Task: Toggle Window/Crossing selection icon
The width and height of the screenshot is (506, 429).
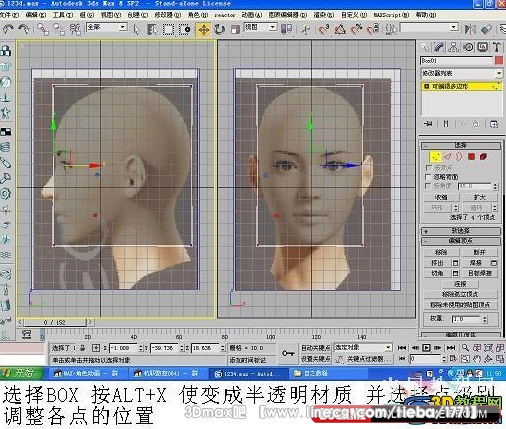Action: click(x=185, y=30)
